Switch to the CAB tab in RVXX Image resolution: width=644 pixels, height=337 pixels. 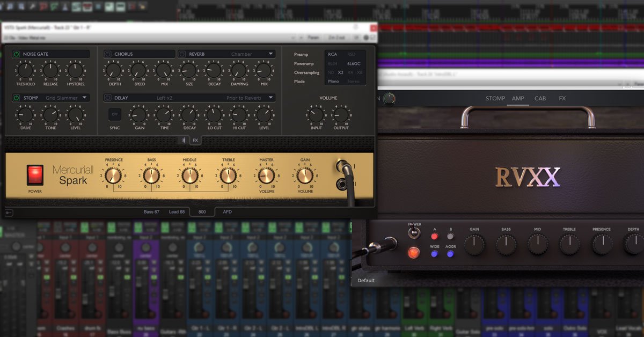pos(540,99)
